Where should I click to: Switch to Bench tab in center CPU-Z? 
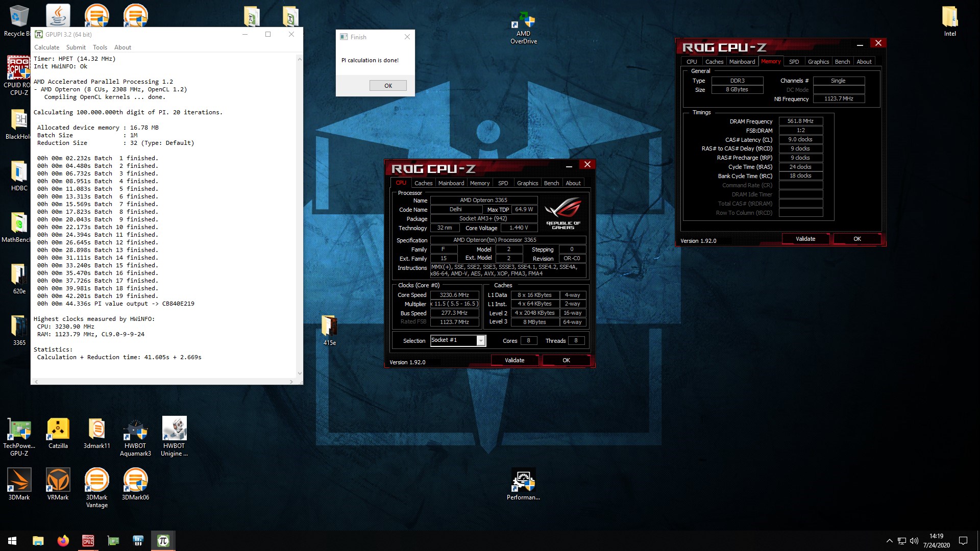551,183
